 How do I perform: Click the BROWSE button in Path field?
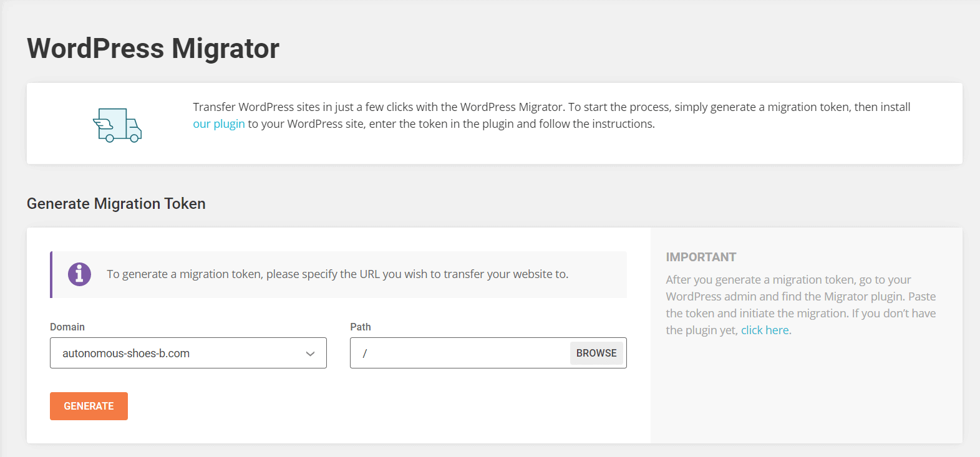pyautogui.click(x=596, y=353)
